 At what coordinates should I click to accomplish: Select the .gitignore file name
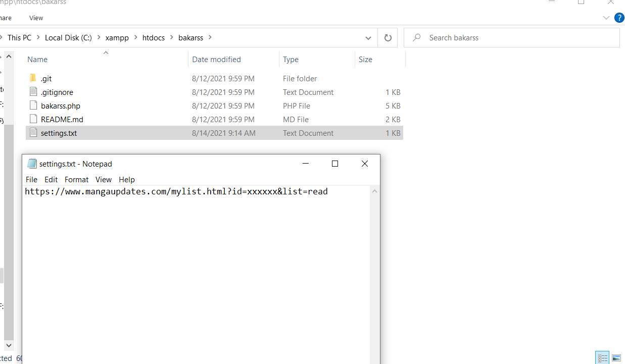pos(57,92)
